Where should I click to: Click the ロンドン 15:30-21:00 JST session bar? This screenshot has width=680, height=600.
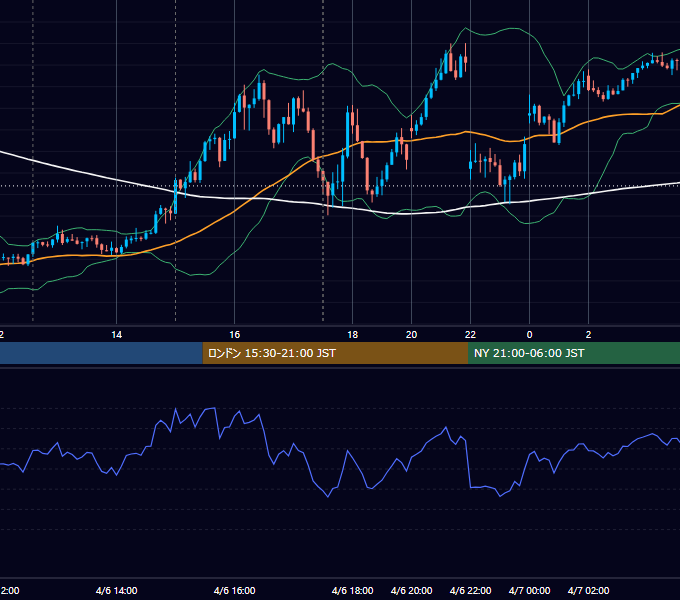pos(335,353)
